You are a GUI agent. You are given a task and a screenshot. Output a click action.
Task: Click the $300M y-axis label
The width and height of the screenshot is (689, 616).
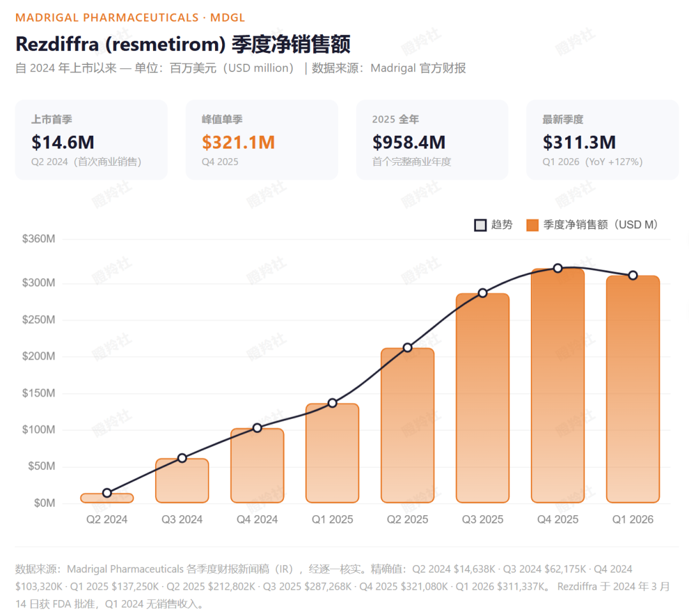[39, 283]
